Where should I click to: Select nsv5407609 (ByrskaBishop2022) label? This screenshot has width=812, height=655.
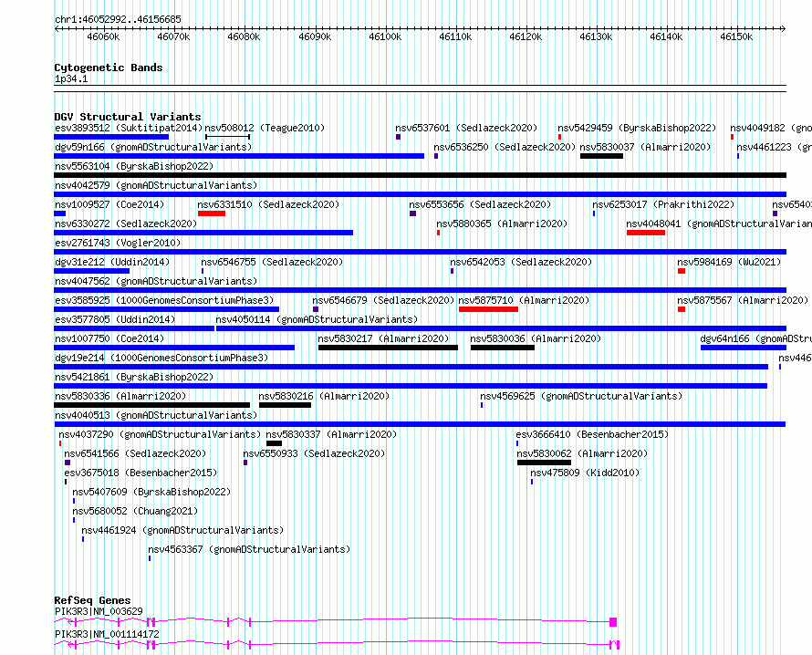(x=151, y=492)
